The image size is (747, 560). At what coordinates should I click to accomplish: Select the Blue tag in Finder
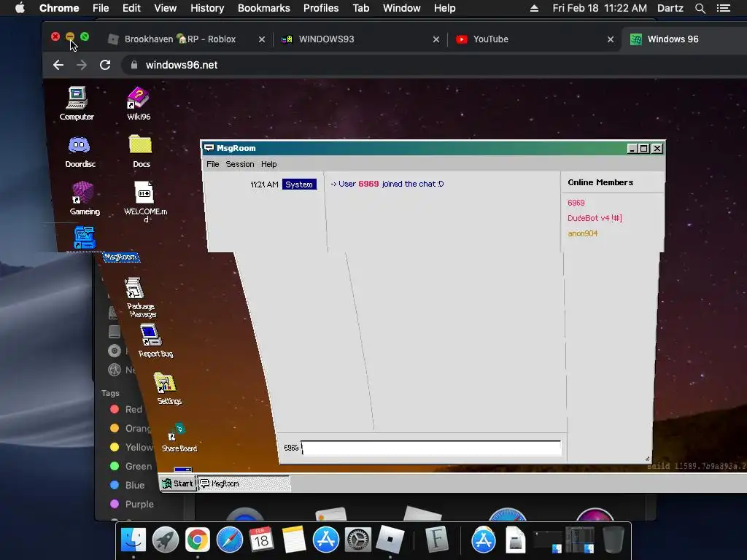(127, 485)
